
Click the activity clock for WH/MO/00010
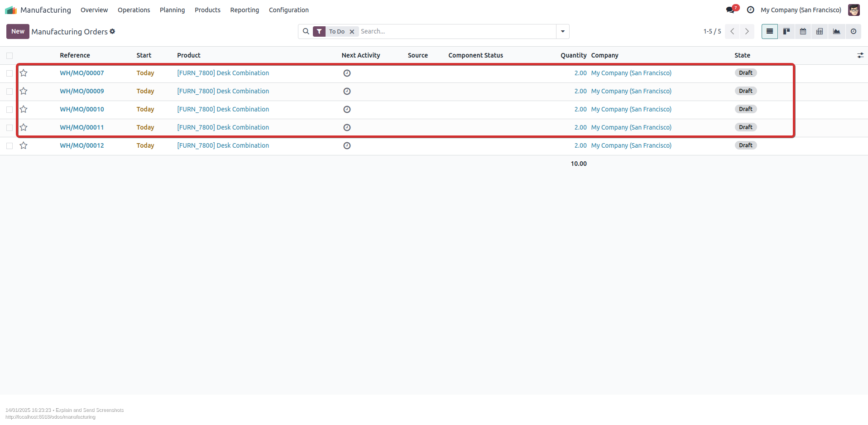coord(347,109)
